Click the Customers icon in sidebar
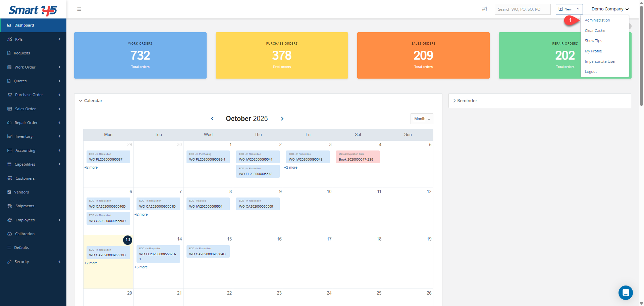Viewport: 644px width, 306px height. coord(10,178)
